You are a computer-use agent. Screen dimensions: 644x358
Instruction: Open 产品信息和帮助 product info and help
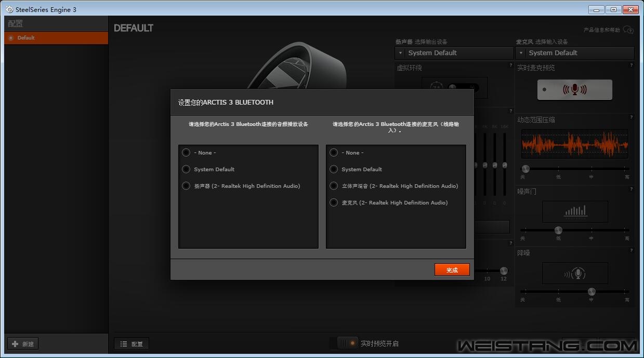pos(608,30)
